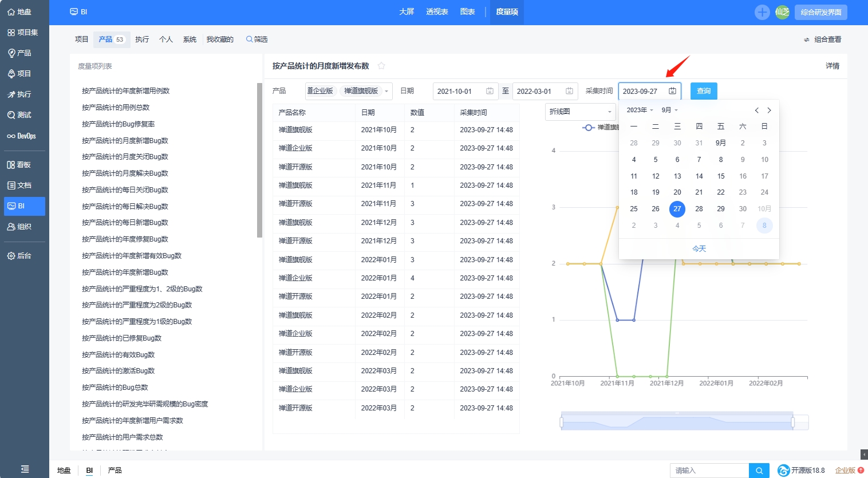Click 今天 link in the date picker

click(x=699, y=249)
